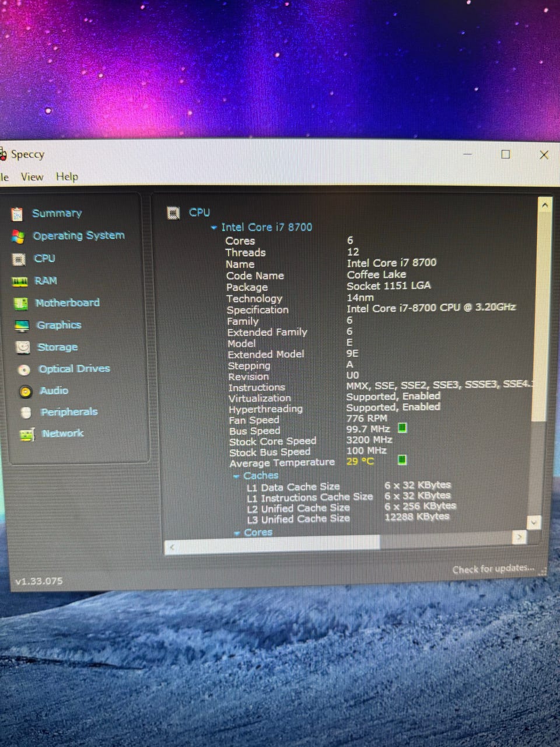The width and height of the screenshot is (560, 747).
Task: Click the horizontal scrollbar left arrow
Action: (x=171, y=547)
